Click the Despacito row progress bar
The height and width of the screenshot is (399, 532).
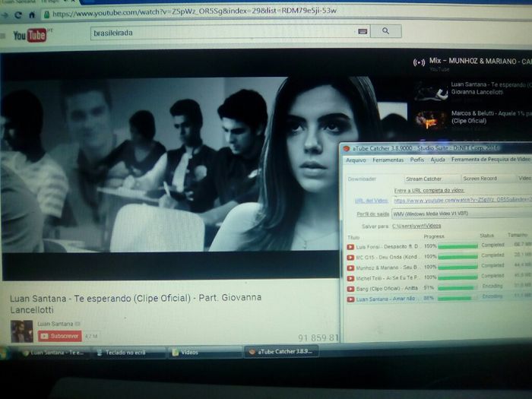click(x=458, y=246)
